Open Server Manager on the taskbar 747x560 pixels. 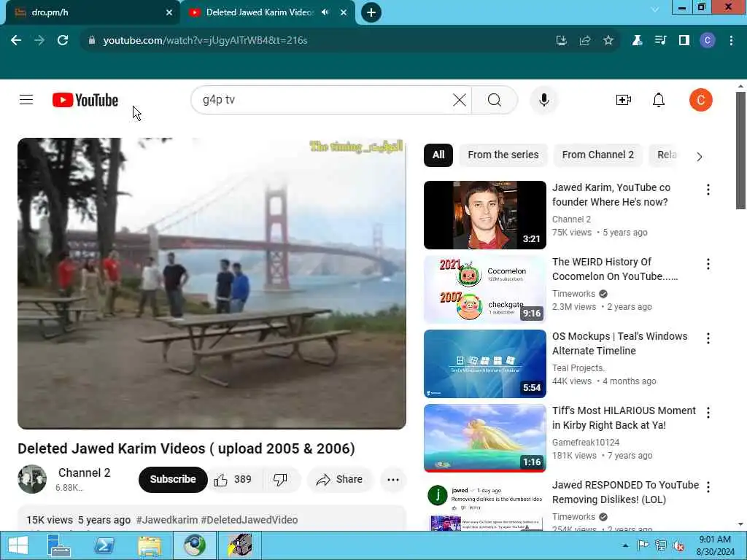pos(59,545)
